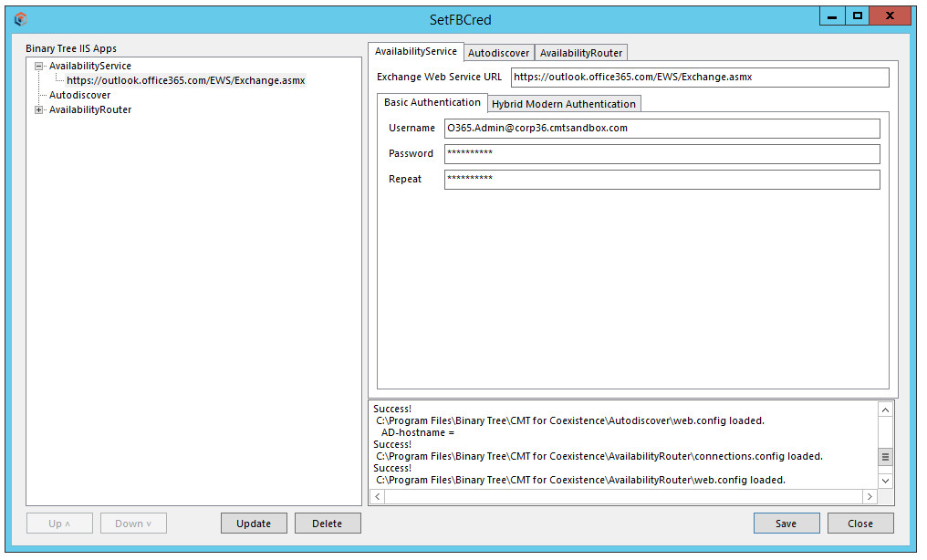The height and width of the screenshot is (560, 927).
Task: Click the disabled Down button
Action: click(133, 524)
